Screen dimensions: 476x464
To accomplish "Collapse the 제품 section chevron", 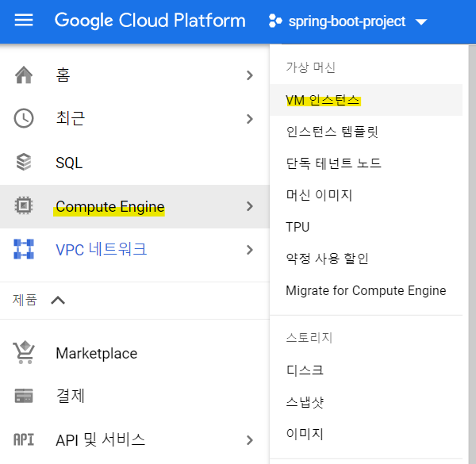I will [58, 301].
